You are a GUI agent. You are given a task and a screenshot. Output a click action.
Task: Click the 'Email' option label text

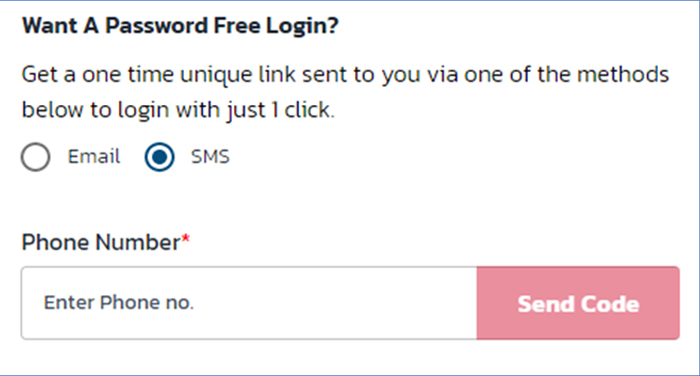94,157
